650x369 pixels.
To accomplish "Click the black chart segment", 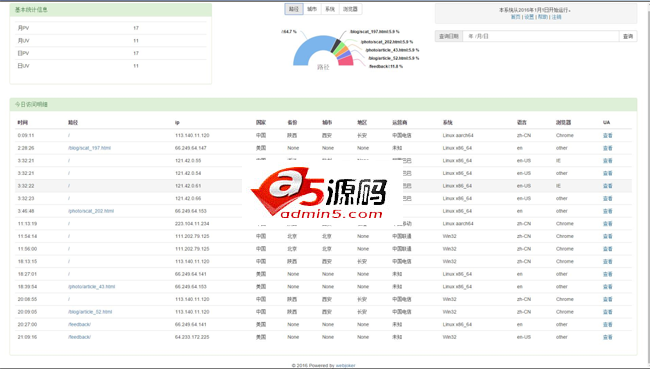I will [x=336, y=45].
